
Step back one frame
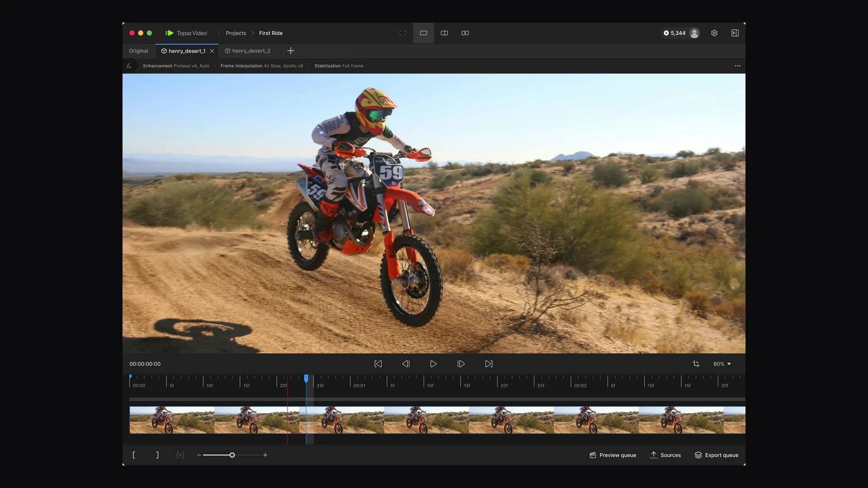coord(406,364)
